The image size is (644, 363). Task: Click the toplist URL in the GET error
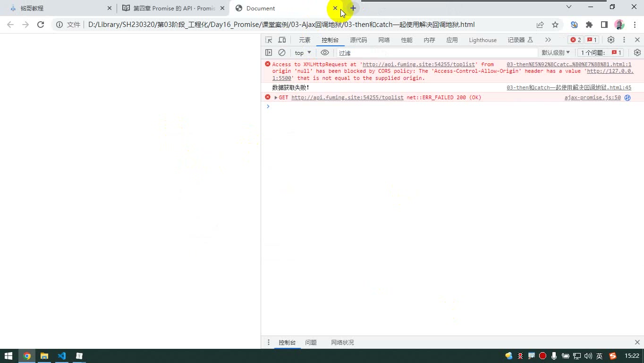[347, 97]
